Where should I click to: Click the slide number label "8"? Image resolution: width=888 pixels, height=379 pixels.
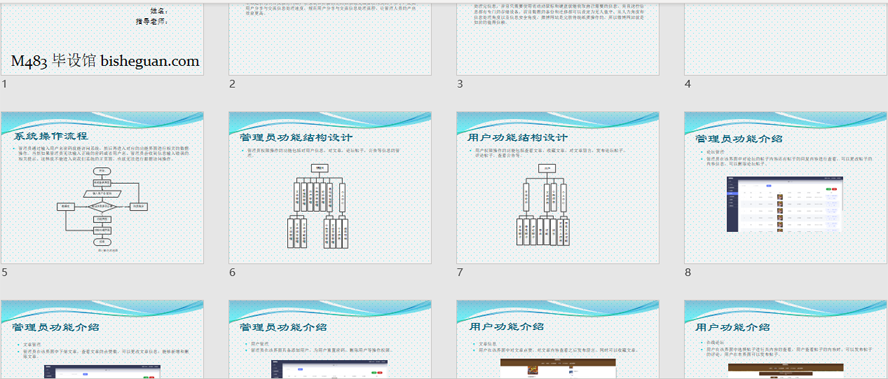coord(688,272)
